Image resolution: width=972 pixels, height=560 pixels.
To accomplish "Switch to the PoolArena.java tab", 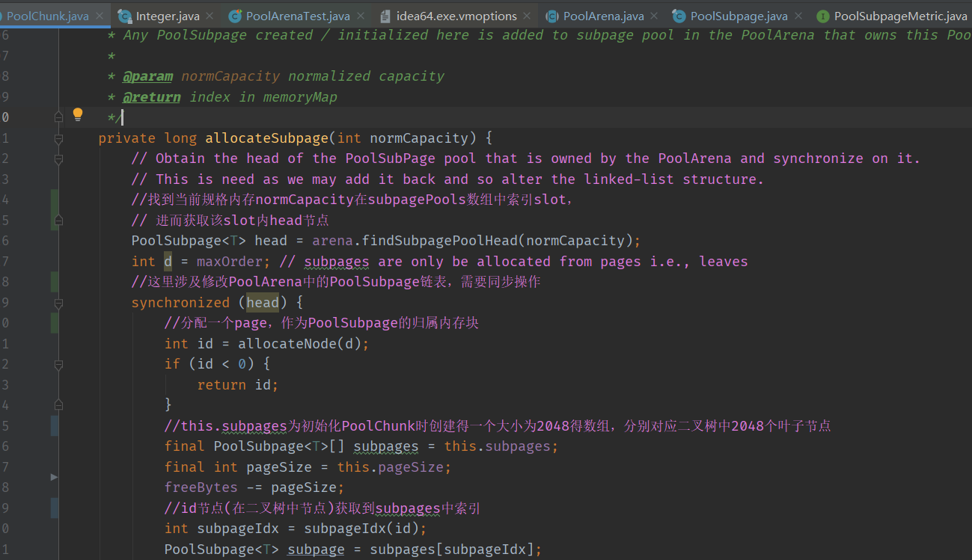I will [x=603, y=16].
